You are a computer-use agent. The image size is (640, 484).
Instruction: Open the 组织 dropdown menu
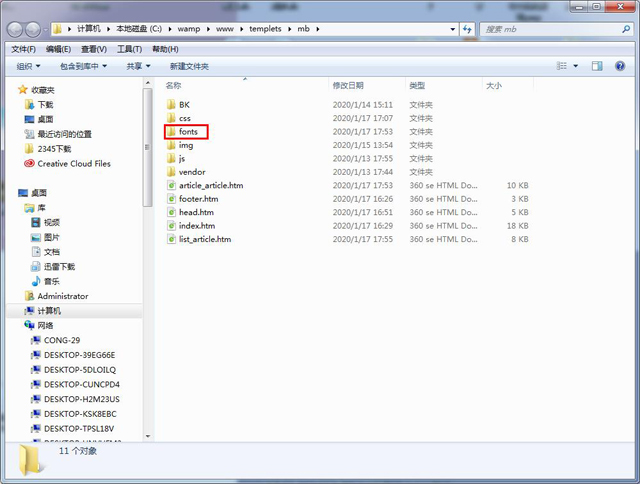[x=28, y=66]
